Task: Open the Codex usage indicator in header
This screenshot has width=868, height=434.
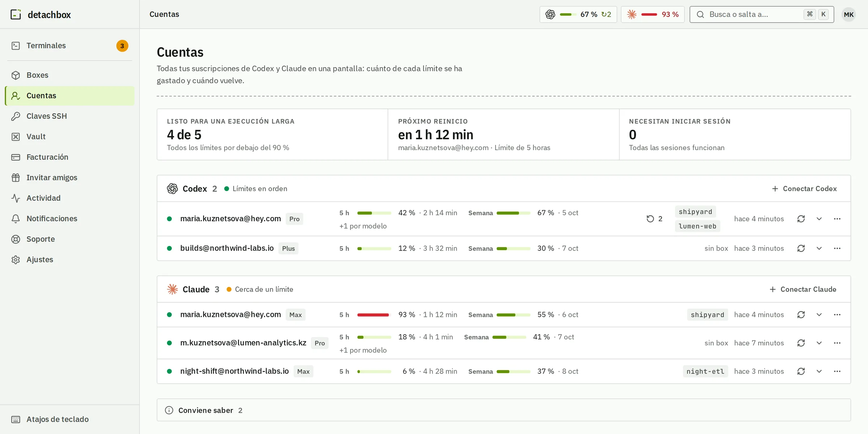Action: coord(578,14)
